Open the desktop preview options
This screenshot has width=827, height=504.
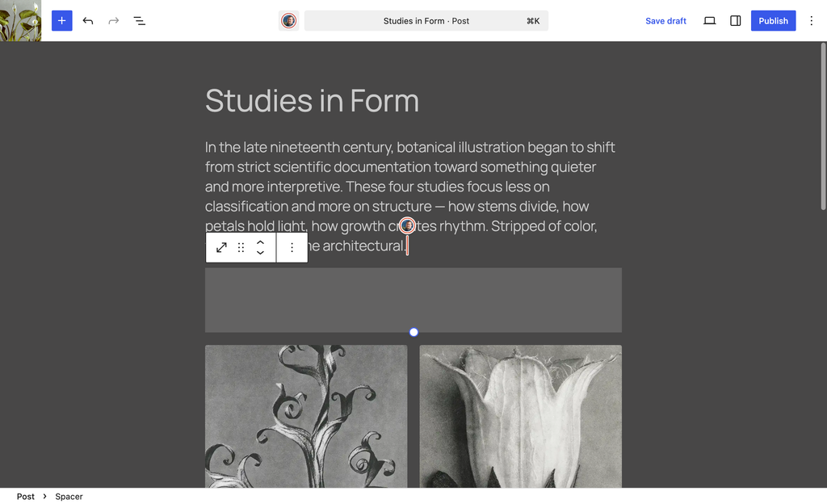coord(709,20)
